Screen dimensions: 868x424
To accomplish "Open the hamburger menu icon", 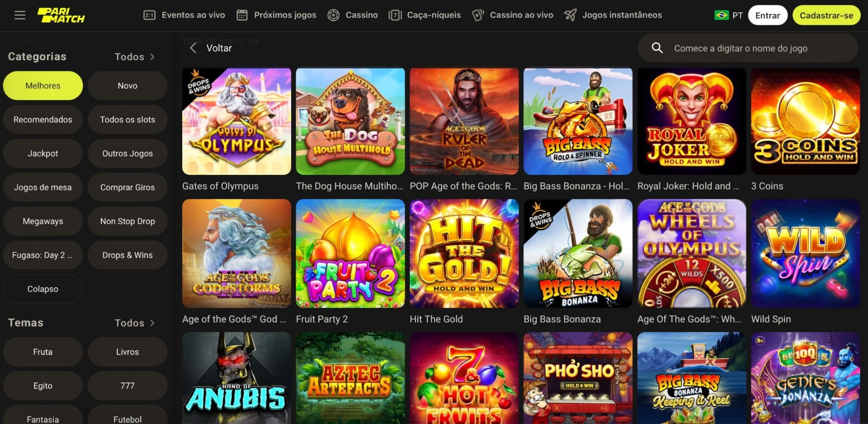I will click(x=20, y=15).
